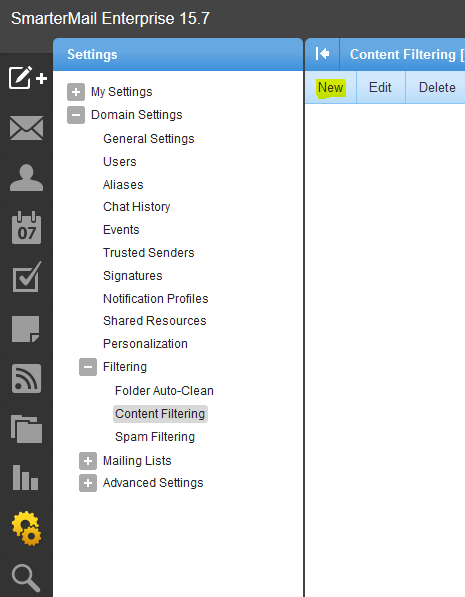This screenshot has height=597, width=465.
Task: Open the RSS feeds icon
Action: pyautogui.click(x=26, y=378)
